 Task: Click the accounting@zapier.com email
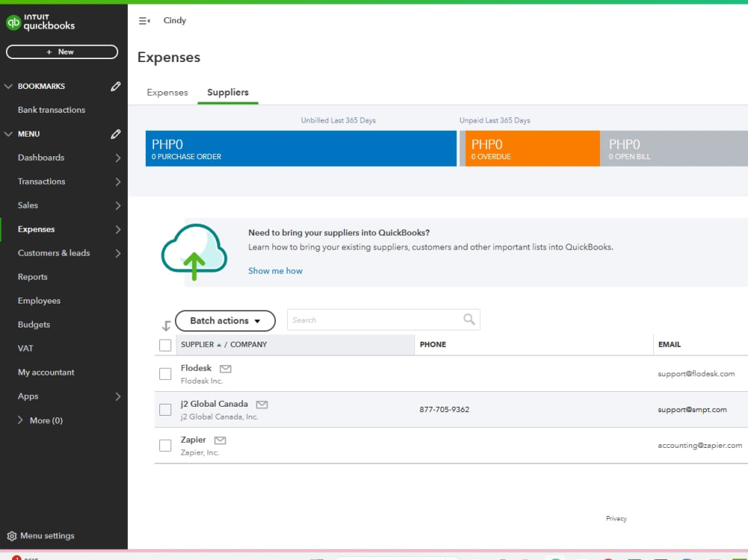click(x=700, y=446)
